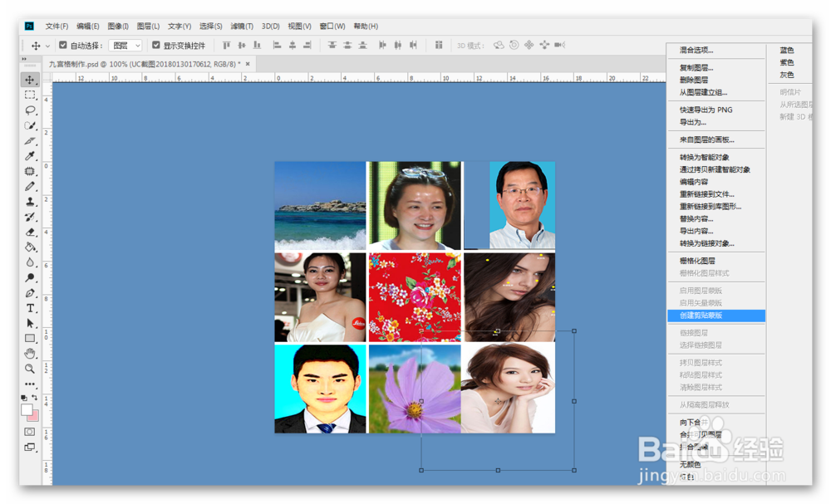
Task: Click the red floral pattern image
Action: pos(415,297)
